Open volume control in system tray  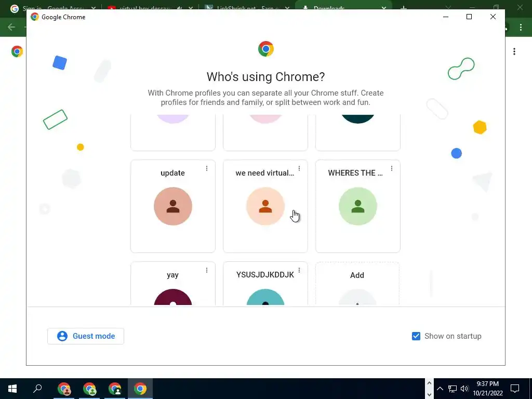coord(464,389)
